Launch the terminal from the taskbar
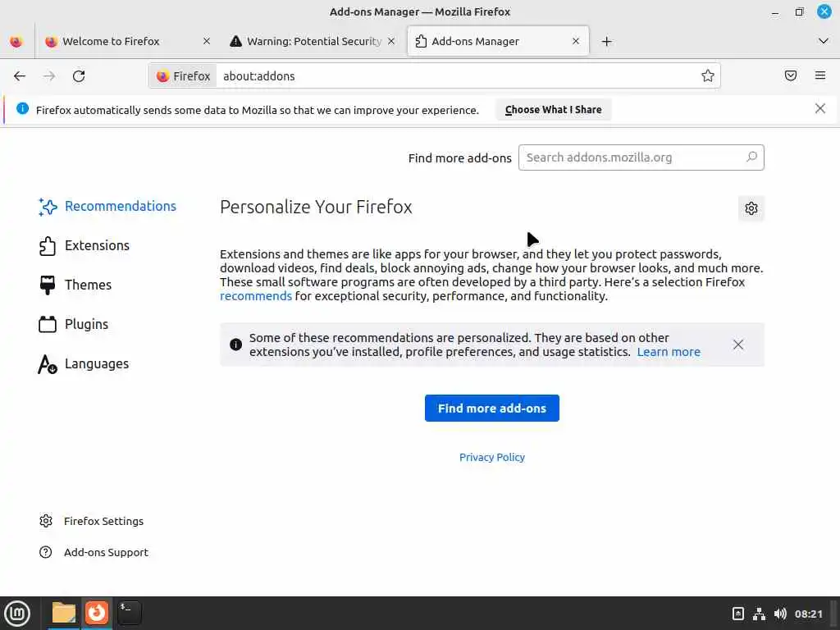Viewport: 840px width, 630px height. click(129, 614)
